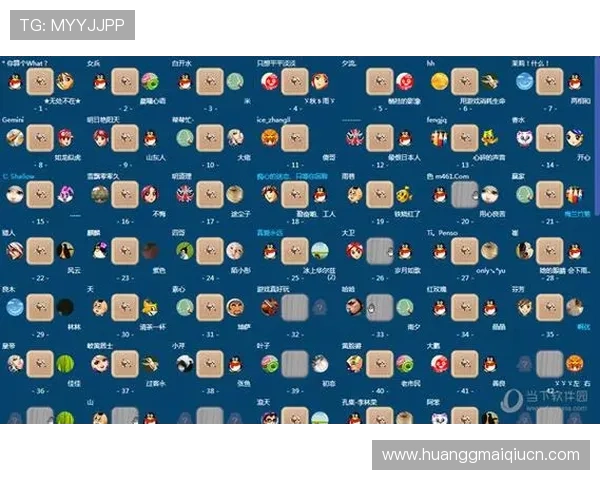Click the player name 'Gemini'
The width and height of the screenshot is (600, 480).
(x=13, y=120)
